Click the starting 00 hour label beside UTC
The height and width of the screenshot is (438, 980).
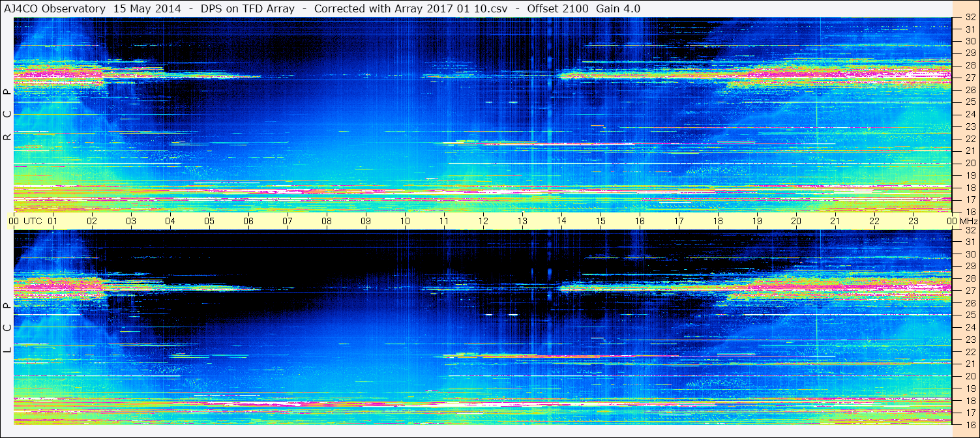pyautogui.click(x=14, y=221)
